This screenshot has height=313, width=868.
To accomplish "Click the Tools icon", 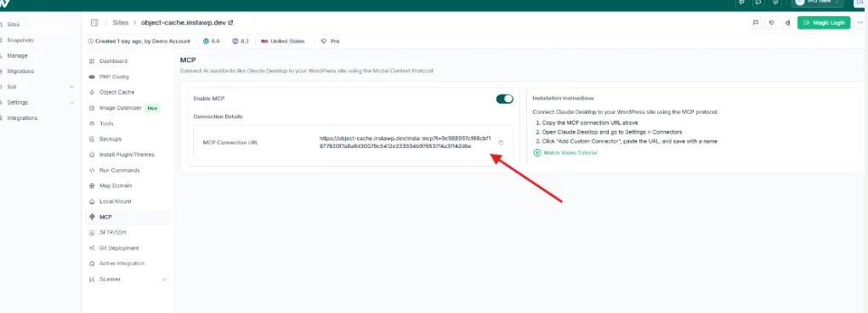I will click(x=92, y=123).
